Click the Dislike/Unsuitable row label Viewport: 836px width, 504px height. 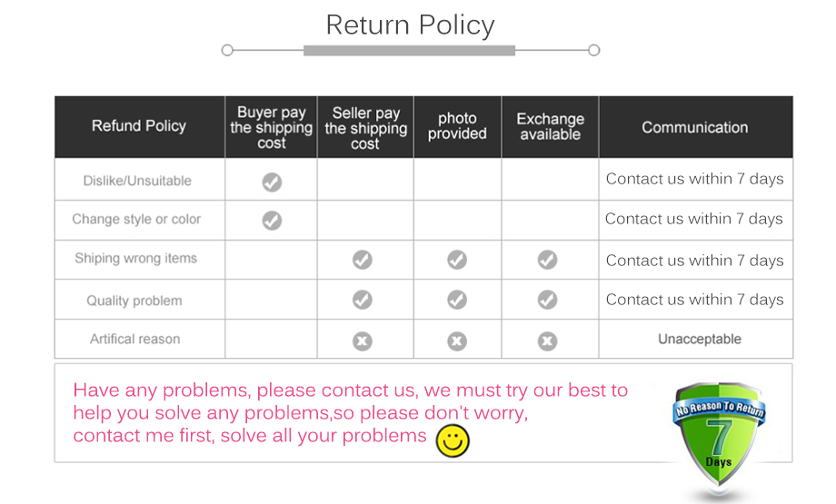137,181
